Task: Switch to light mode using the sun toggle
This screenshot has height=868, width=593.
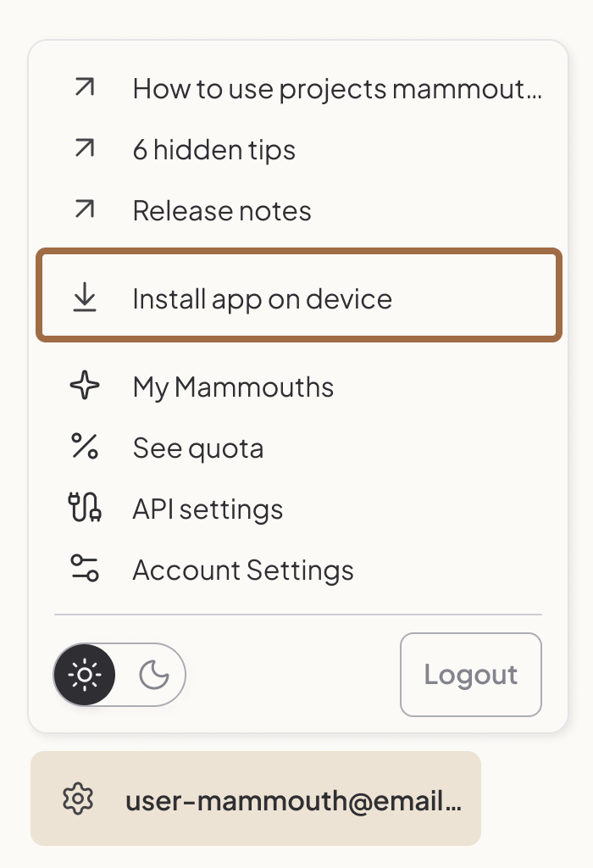Action: pos(85,675)
